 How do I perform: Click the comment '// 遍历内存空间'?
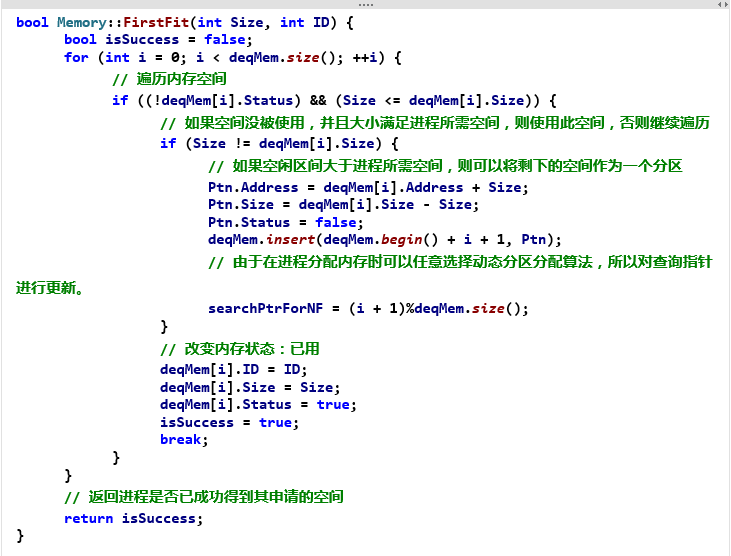[169, 79]
